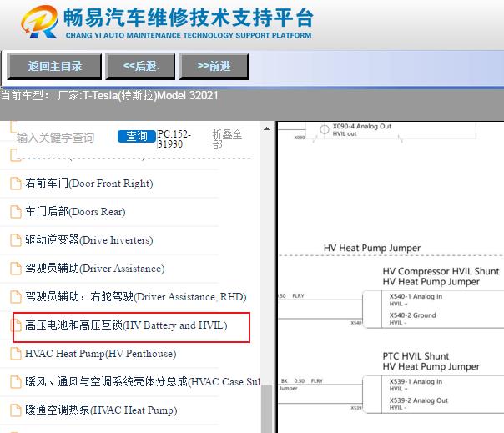Open 车门后部 (Doors Rear) entry
504x433 pixels.
(75, 212)
